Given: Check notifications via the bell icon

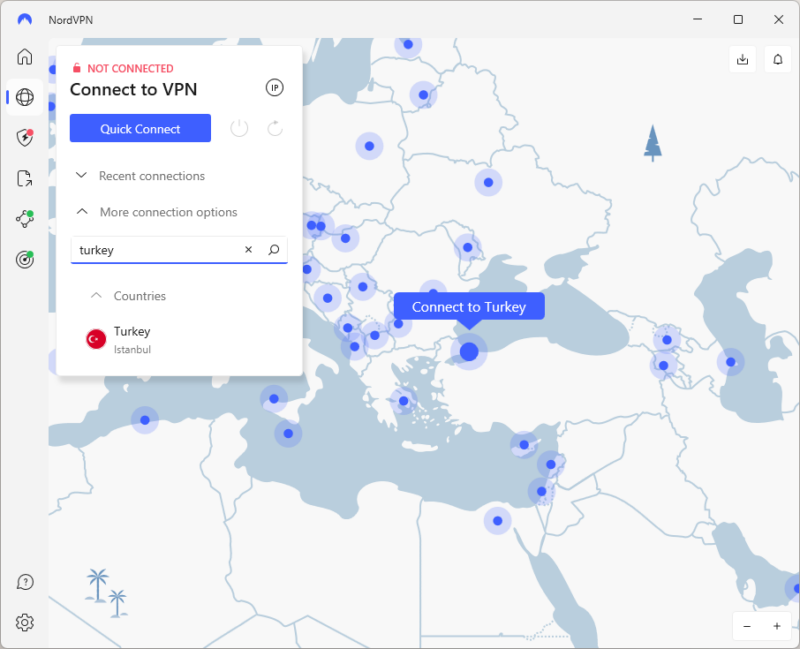Looking at the screenshot, I should click(x=777, y=59).
